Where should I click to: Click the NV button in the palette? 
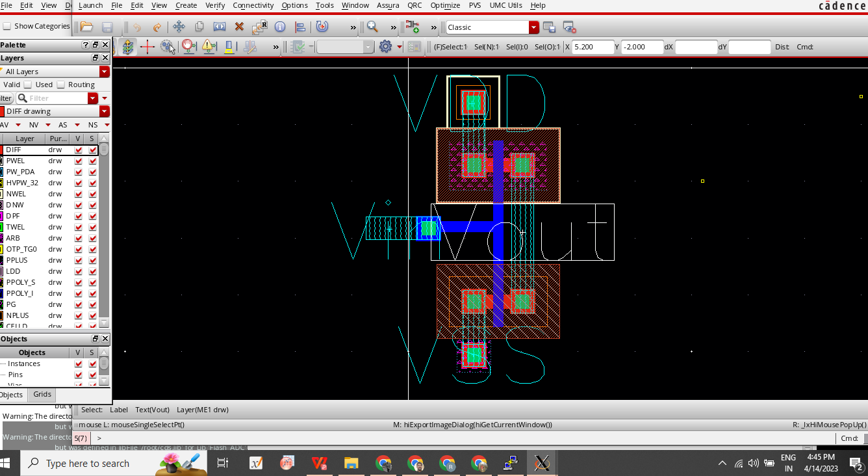tap(33, 125)
